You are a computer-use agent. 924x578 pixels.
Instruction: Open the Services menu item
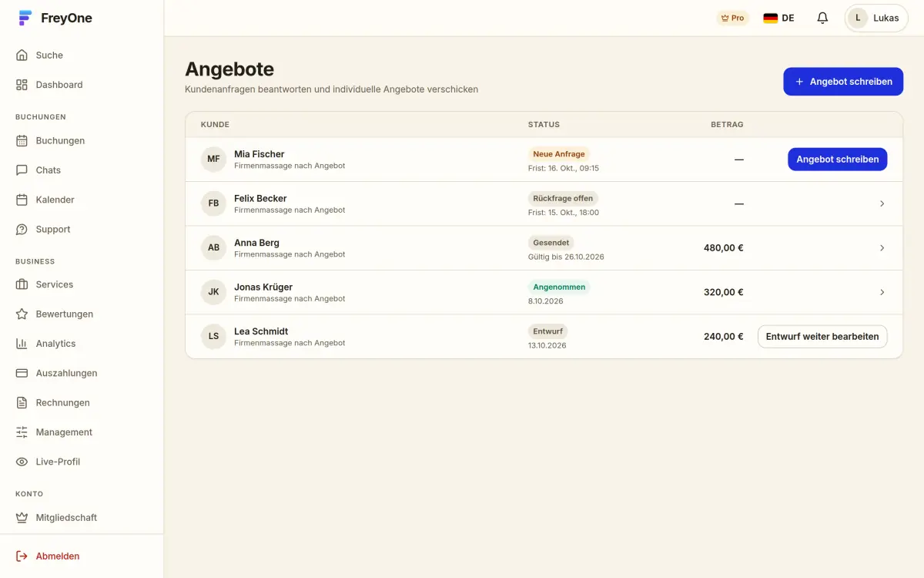pos(82,284)
